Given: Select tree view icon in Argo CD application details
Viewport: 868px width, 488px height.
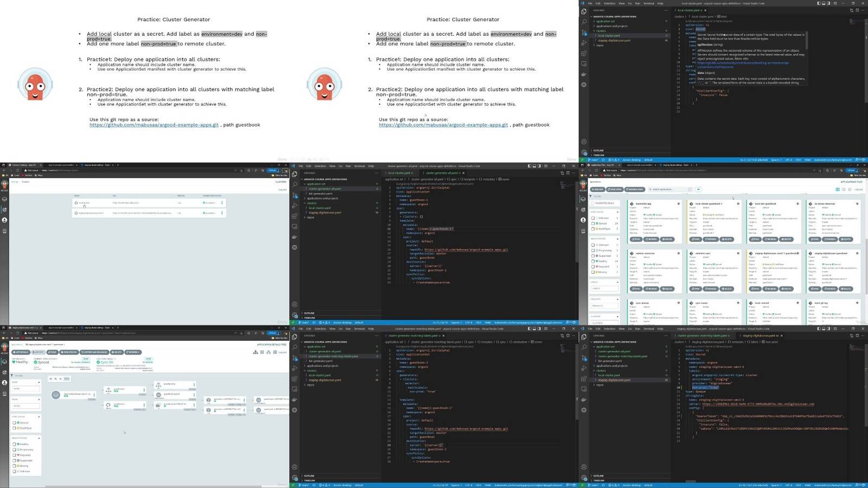Looking at the screenshot, I should pos(256,352).
